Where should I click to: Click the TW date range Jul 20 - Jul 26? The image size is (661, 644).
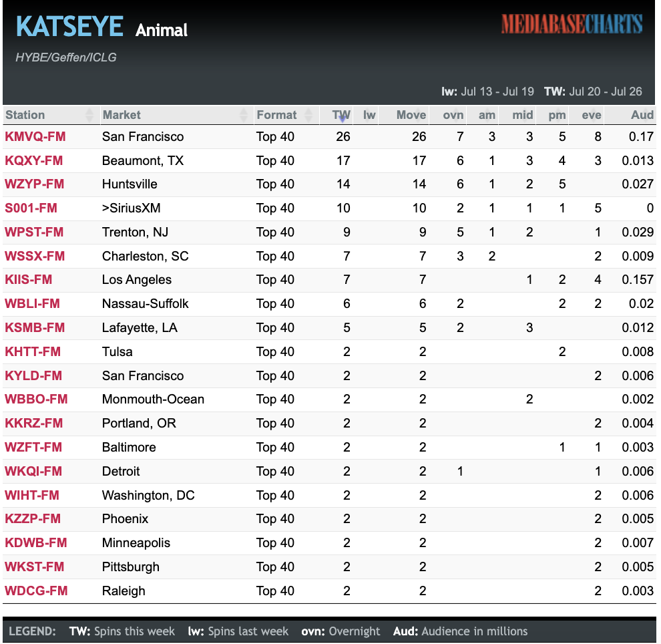click(593, 92)
